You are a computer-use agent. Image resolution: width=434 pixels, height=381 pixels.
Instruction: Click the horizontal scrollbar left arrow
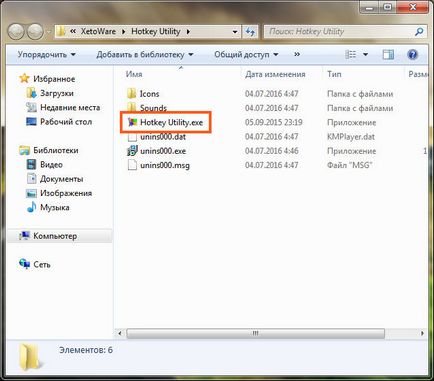point(120,333)
